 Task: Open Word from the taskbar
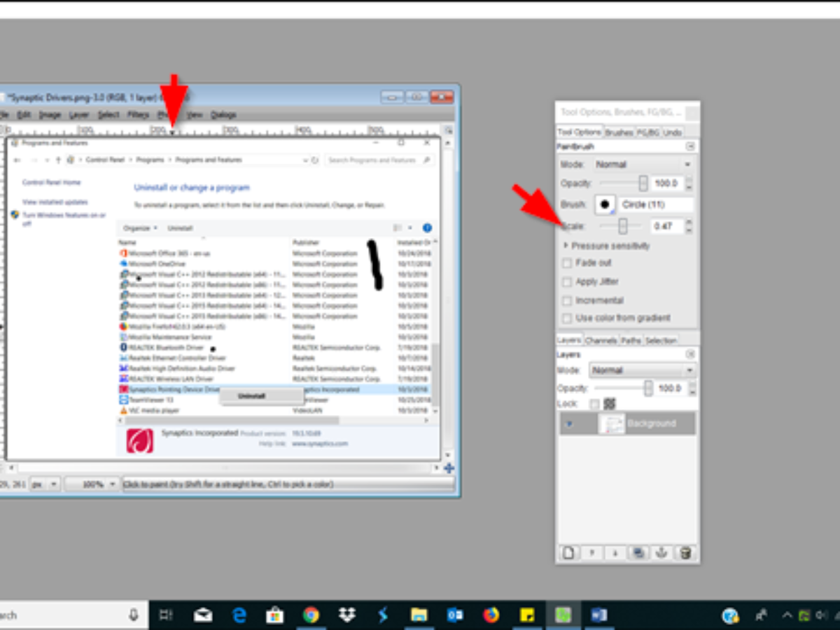(598, 615)
